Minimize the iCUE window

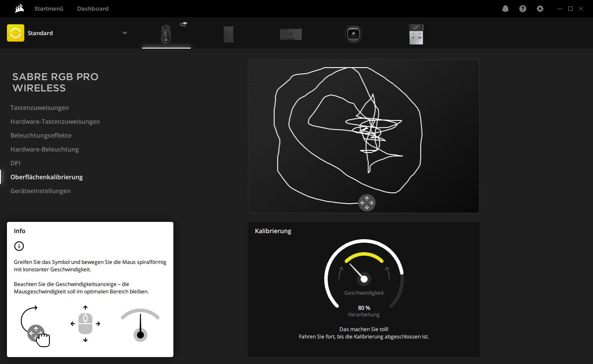[560, 9]
